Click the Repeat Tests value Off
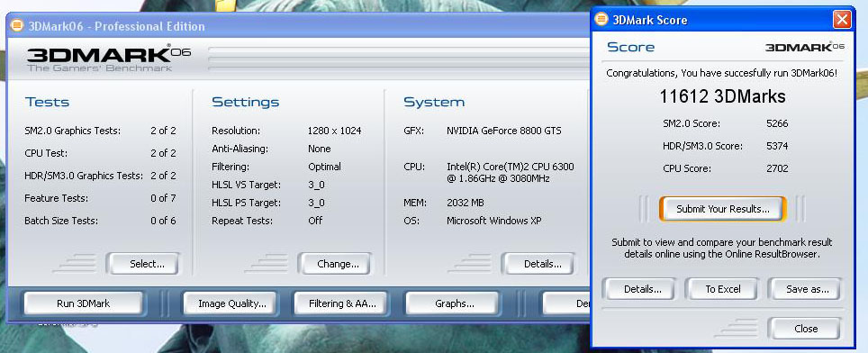This screenshot has height=353, width=868. [315, 221]
